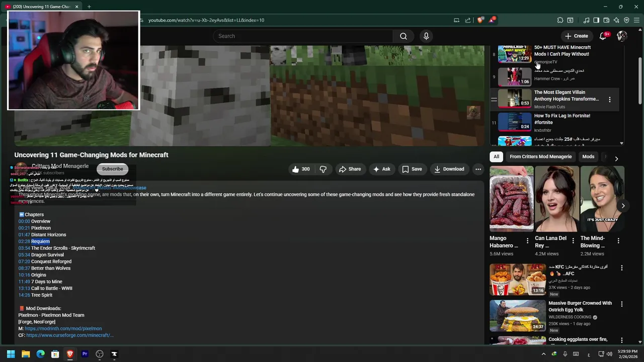Open Adobe Premiere Pro from taskbar
Viewport: 644px width, 362px height.
coord(85,354)
